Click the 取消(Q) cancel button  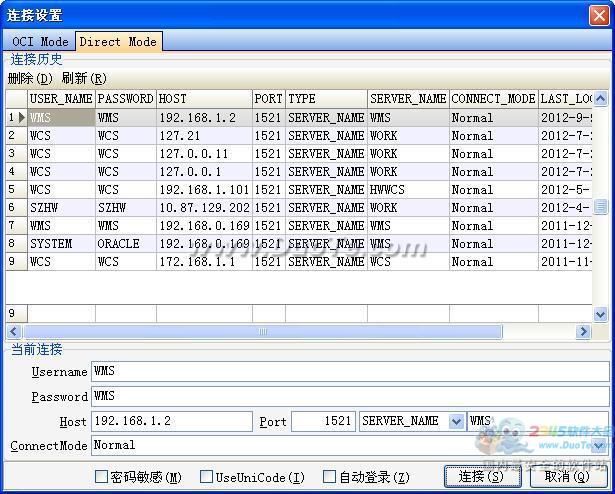(x=569, y=477)
